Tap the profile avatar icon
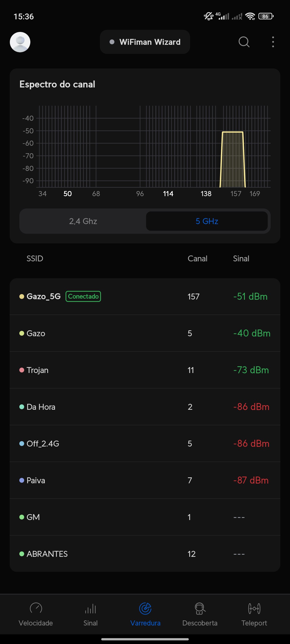Screen dimensions: 290x644 20,42
